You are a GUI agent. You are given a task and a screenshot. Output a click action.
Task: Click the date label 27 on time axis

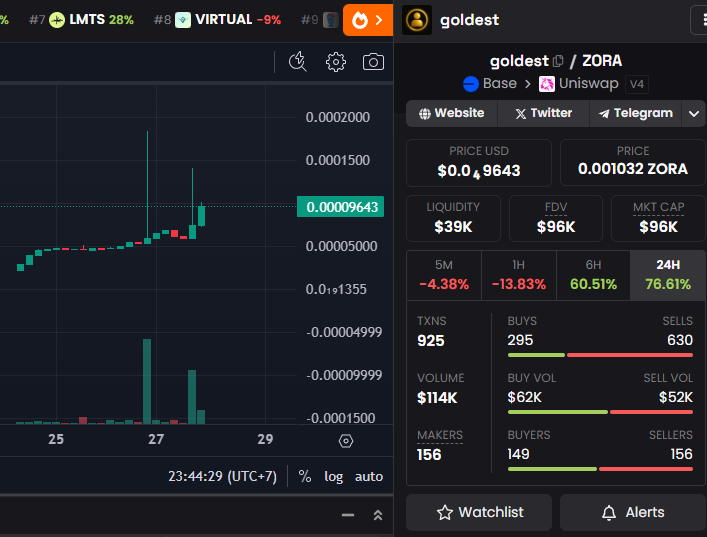pos(156,439)
